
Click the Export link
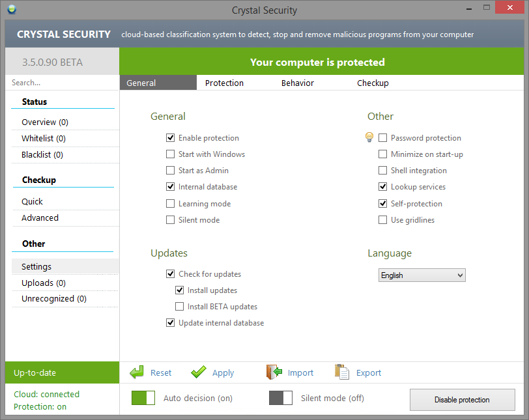369,373
